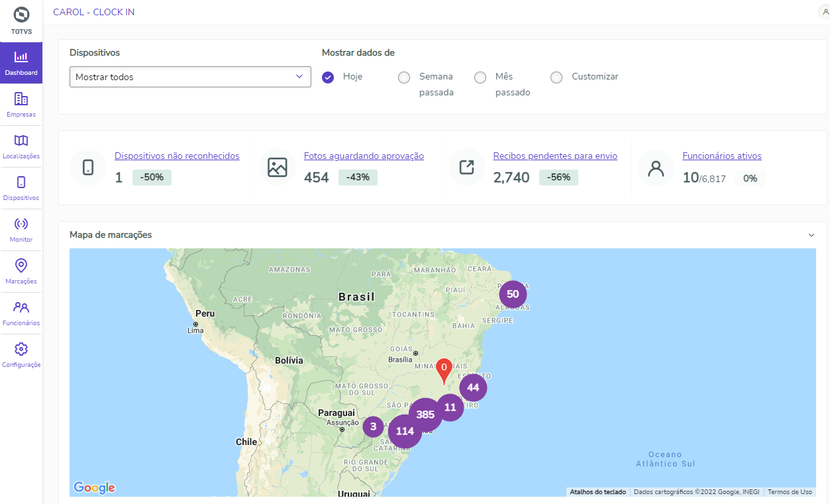Select the Semana passada radio option
This screenshot has width=830, height=504.
404,77
